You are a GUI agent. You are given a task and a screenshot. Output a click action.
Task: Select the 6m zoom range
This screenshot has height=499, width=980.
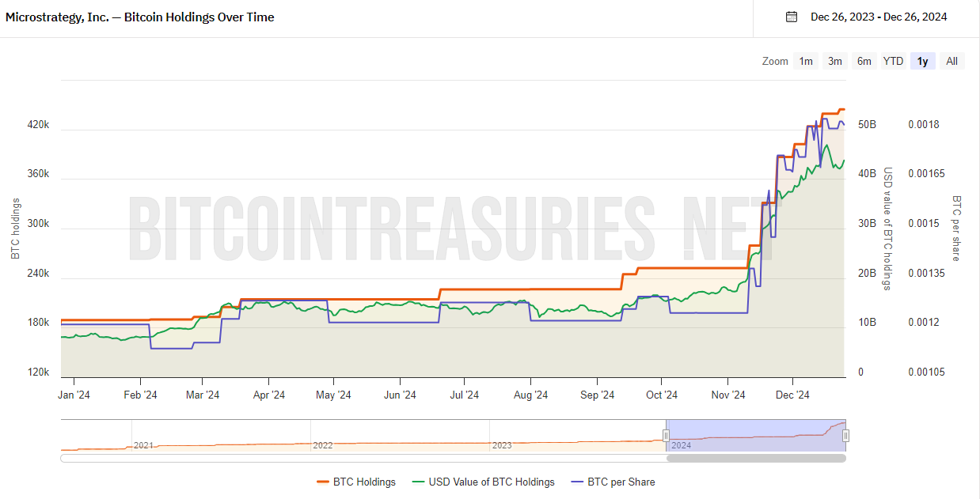tap(864, 61)
